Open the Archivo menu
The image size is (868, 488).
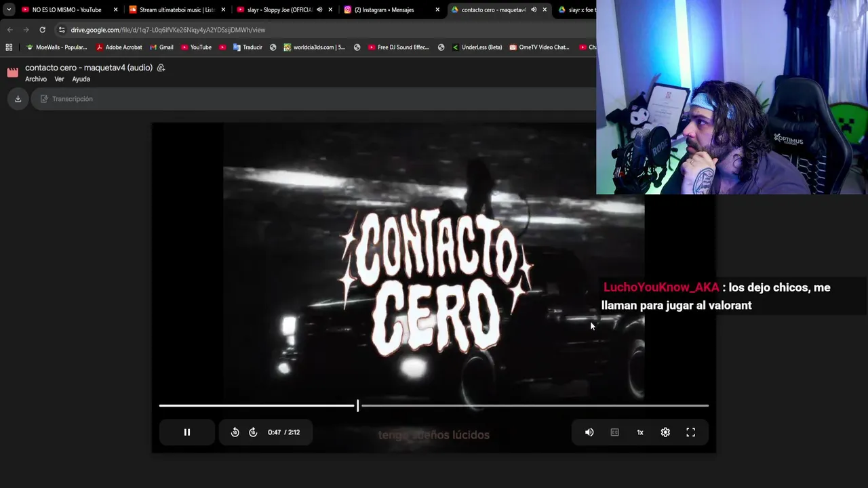pyautogui.click(x=36, y=79)
